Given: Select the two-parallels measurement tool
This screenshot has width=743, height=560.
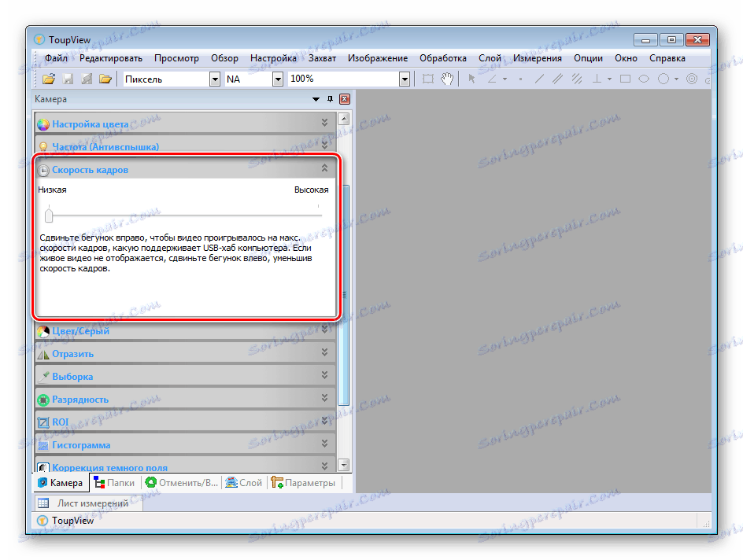Looking at the screenshot, I should pyautogui.click(x=577, y=79).
